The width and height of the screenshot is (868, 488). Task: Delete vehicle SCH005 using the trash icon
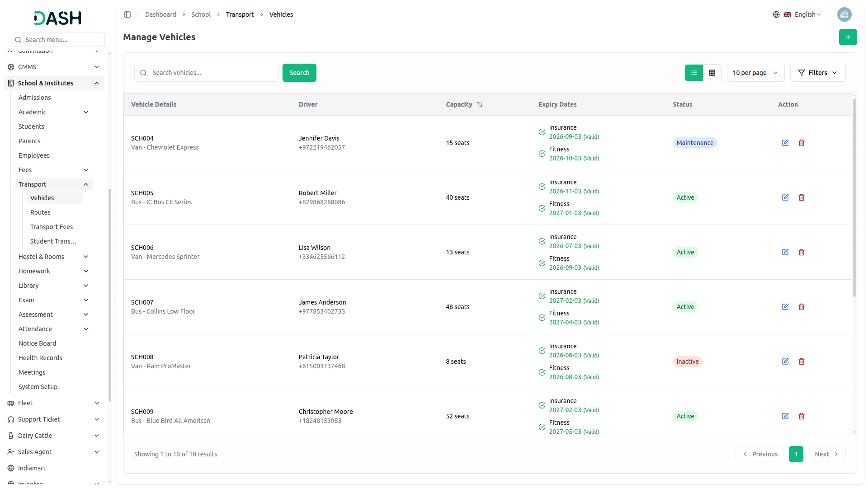pos(801,197)
